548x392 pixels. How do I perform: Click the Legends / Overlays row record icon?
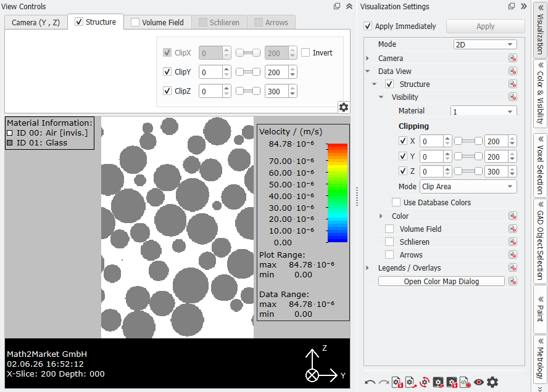pyautogui.click(x=513, y=267)
